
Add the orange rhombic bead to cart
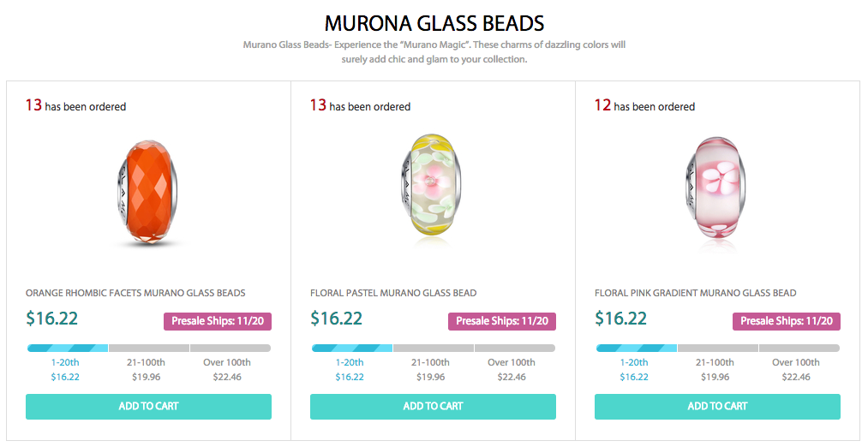click(148, 407)
